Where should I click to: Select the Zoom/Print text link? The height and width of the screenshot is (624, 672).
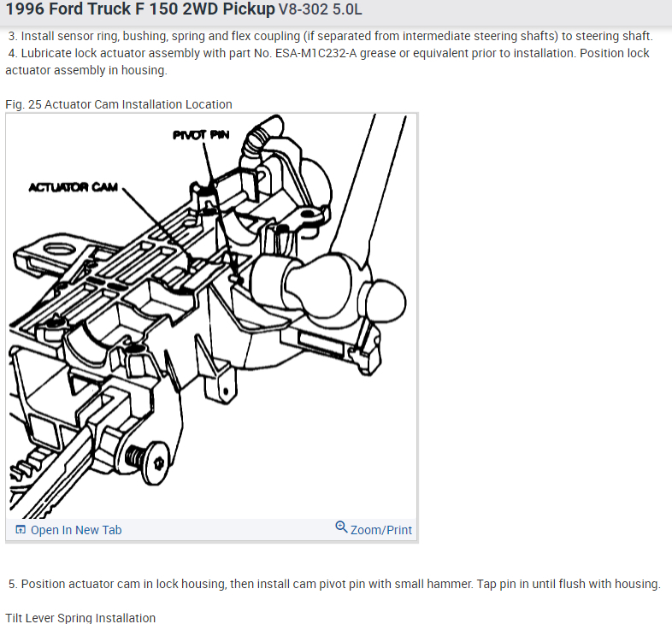pos(381,530)
